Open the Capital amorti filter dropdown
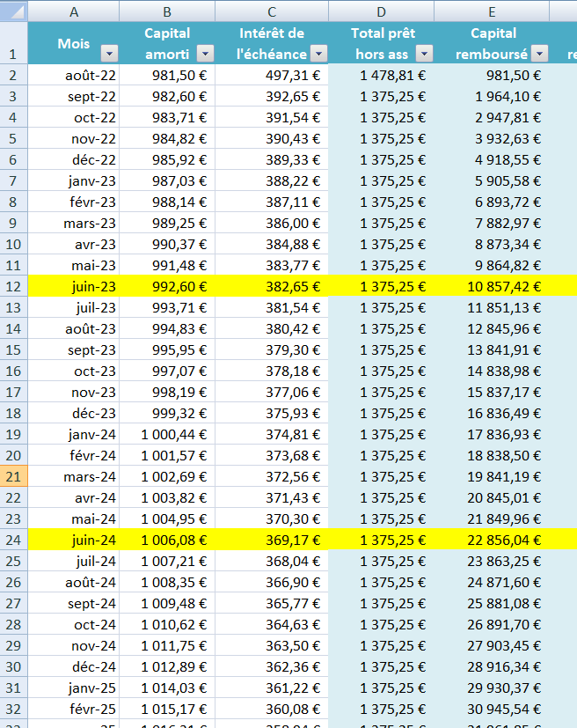Screen dimensions: 577x728 click(206, 54)
